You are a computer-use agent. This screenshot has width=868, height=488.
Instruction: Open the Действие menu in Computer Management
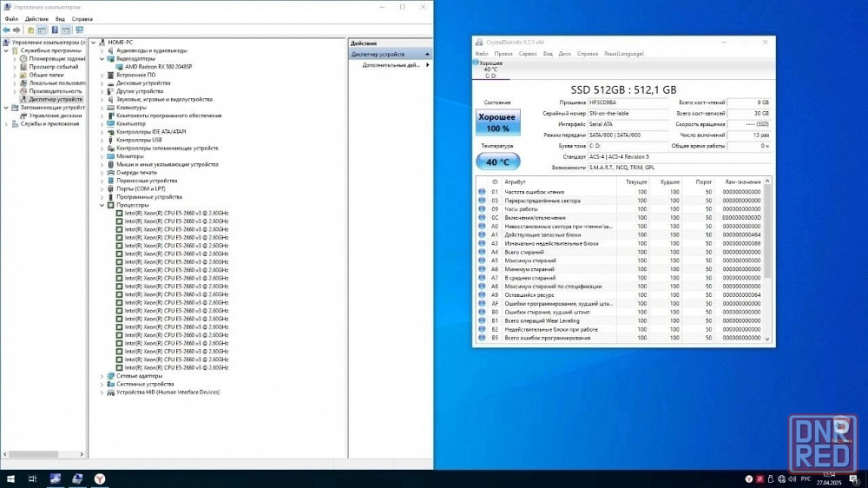(x=36, y=19)
